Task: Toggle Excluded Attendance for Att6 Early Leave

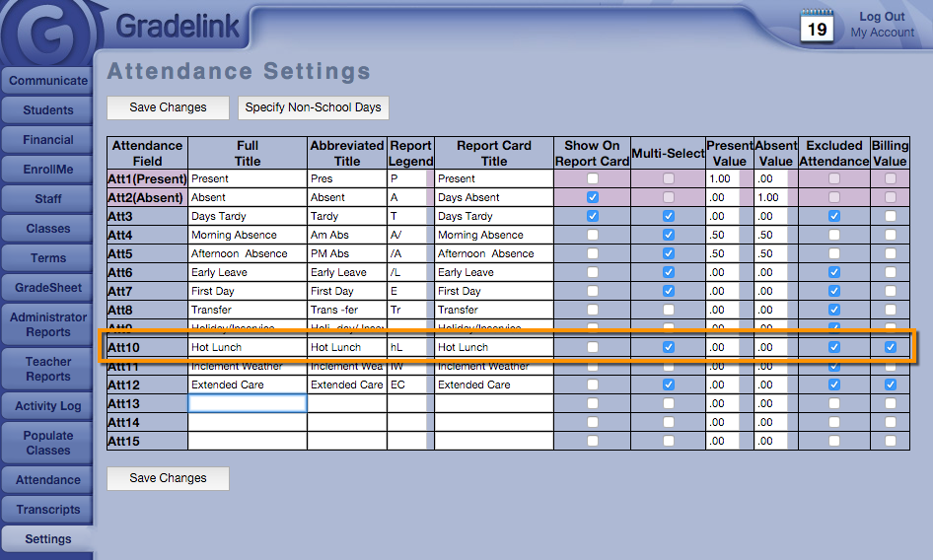Action: pos(834,272)
